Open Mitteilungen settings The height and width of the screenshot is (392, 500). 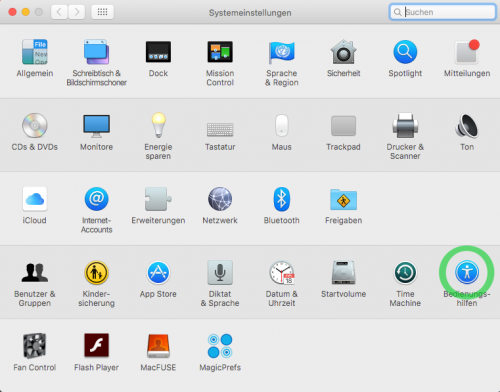click(467, 52)
